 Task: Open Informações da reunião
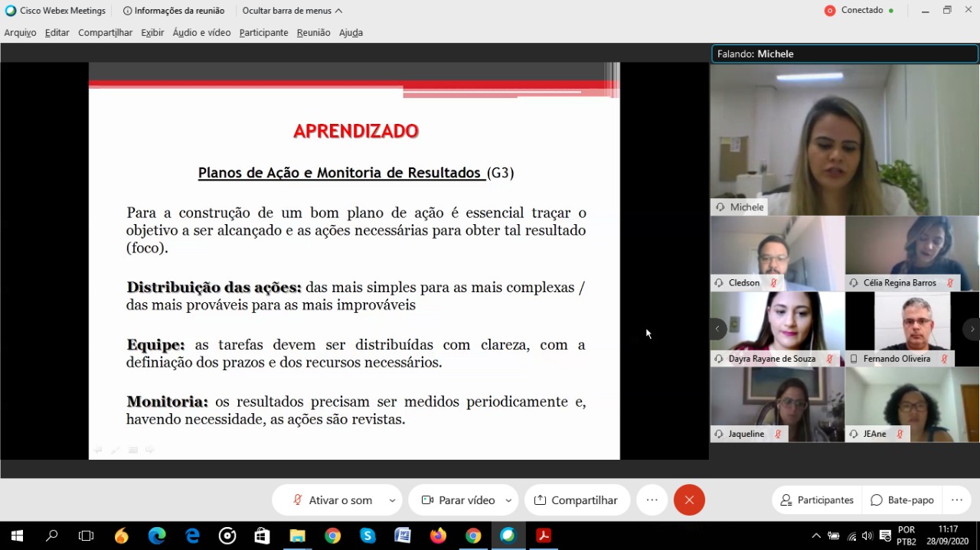tap(174, 11)
